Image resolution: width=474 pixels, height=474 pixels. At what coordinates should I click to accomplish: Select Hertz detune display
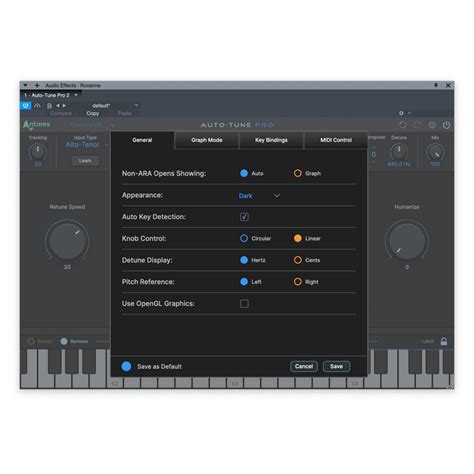244,260
